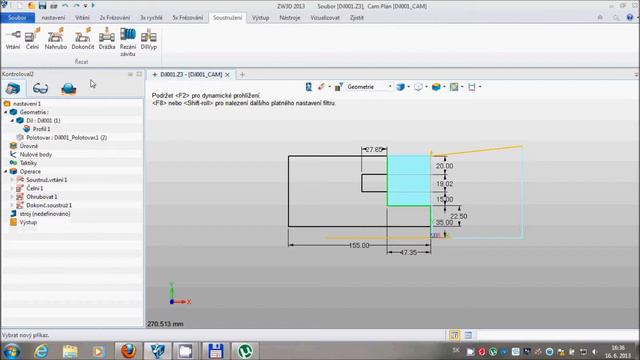This screenshot has height=360, width=640.
Task: Expand the Dokonč.soustruž 1 operation
Action: [x=12, y=205]
